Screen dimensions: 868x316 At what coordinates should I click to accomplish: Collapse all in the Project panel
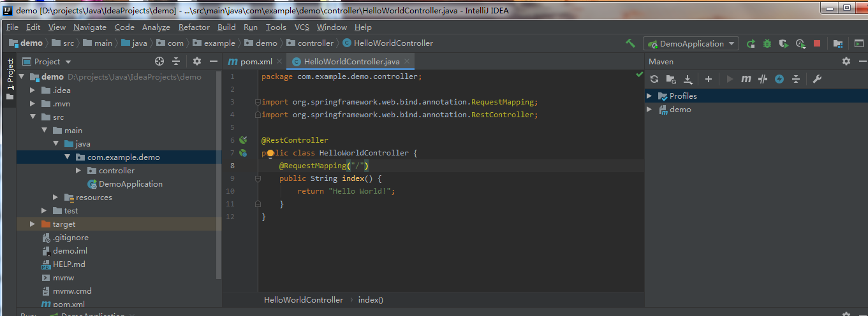click(x=177, y=61)
